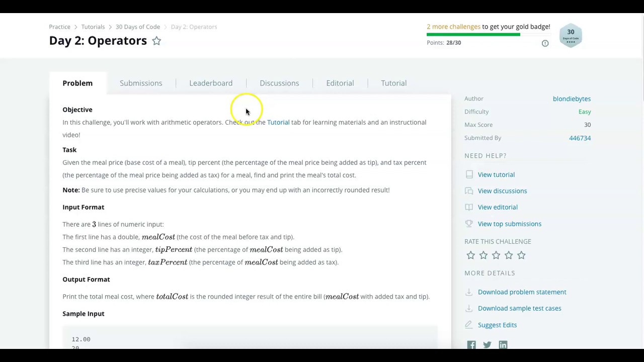Open the 30 Days of Code badge
Viewport: 644px width, 362px height.
click(x=571, y=36)
